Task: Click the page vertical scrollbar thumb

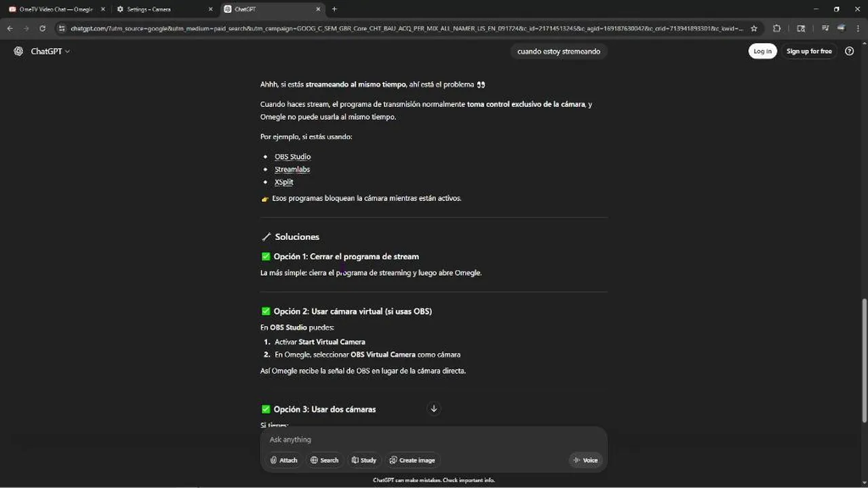Action: click(864, 361)
